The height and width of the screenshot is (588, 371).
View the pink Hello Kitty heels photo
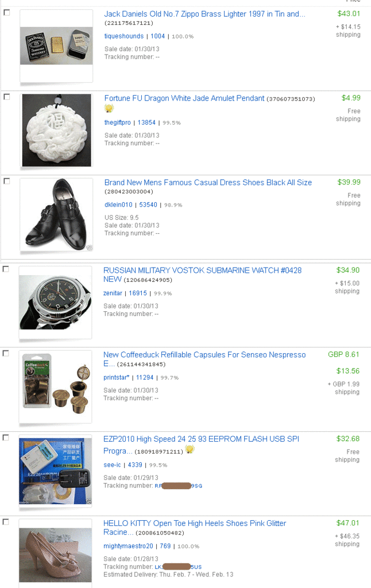pyautogui.click(x=56, y=555)
